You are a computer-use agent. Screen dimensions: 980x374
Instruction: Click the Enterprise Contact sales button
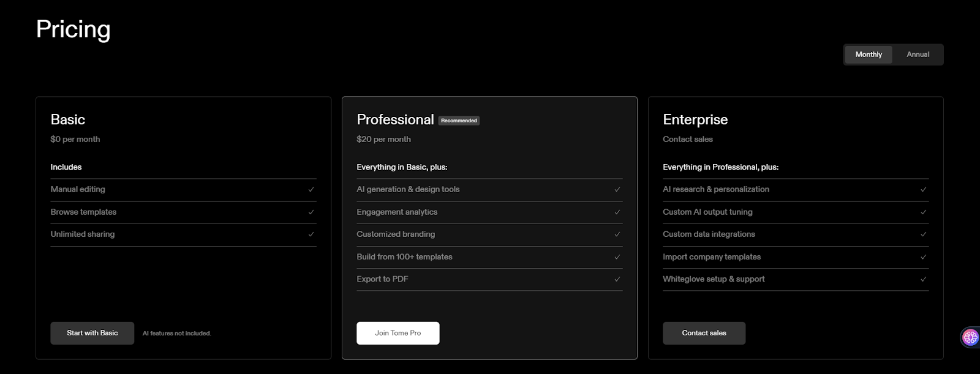tap(704, 333)
